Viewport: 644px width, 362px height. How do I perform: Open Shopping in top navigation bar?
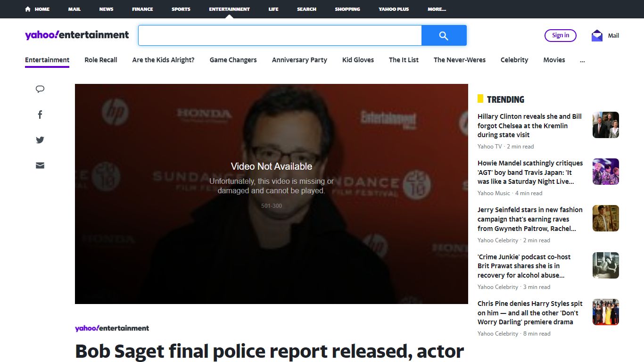pyautogui.click(x=347, y=9)
